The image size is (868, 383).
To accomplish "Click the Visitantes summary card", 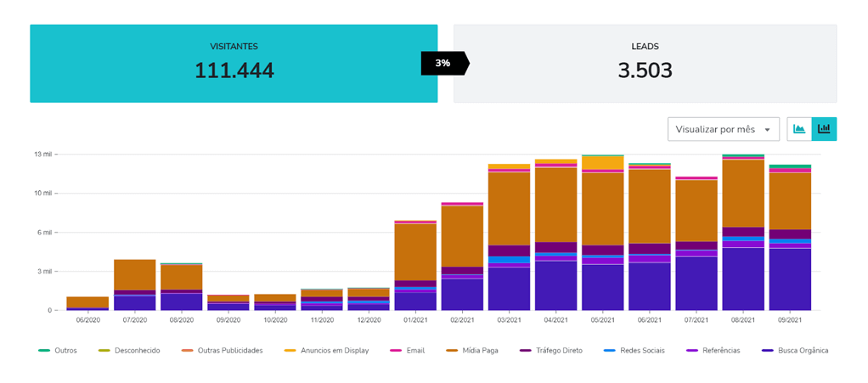I will pos(234,64).
